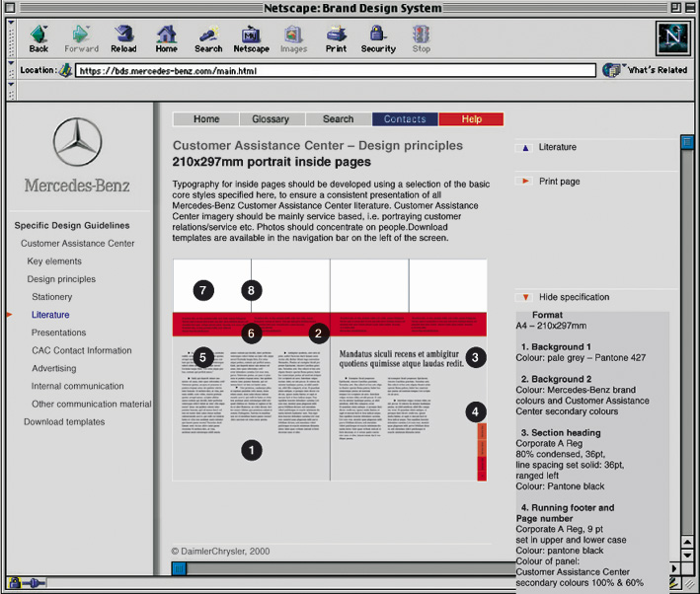Image resolution: width=700 pixels, height=594 pixels.
Task: Click the padlock status bar icon
Action: click(14, 582)
